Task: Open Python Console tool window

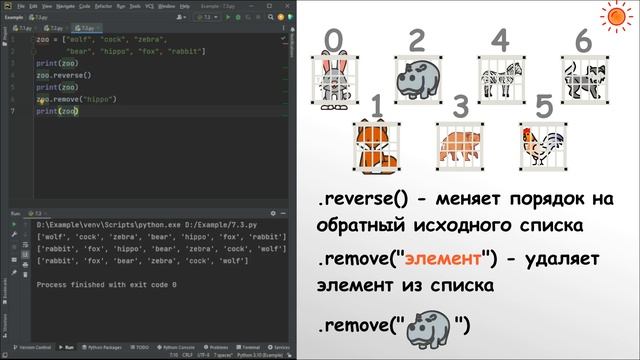Action: pos(176,347)
